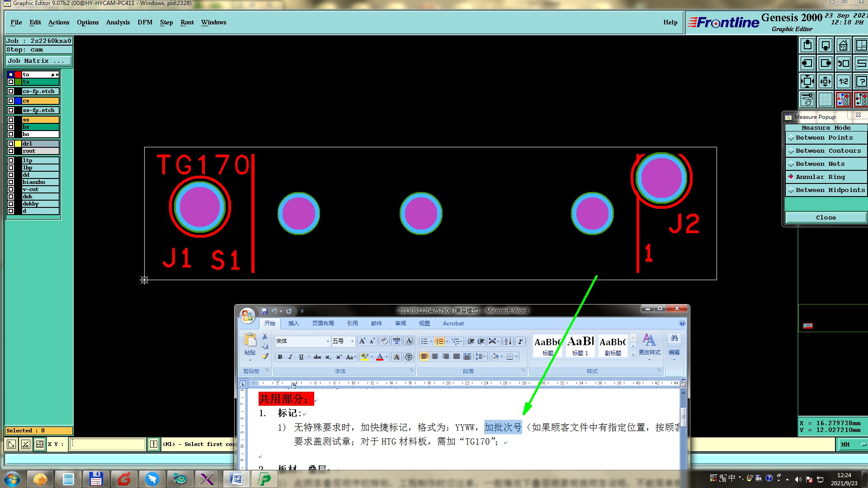Toggle bold formatting in Word ribbon
The width and height of the screenshot is (868, 488).
click(280, 357)
